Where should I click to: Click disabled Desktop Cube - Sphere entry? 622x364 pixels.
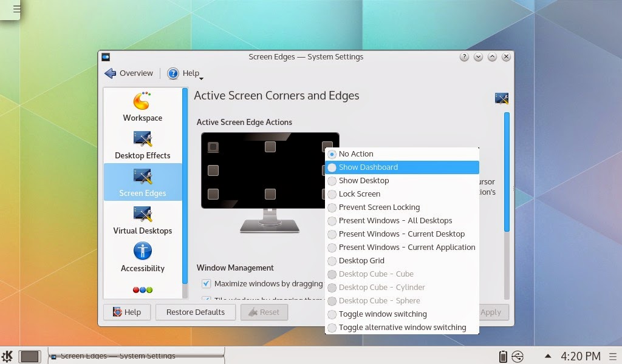coord(402,301)
